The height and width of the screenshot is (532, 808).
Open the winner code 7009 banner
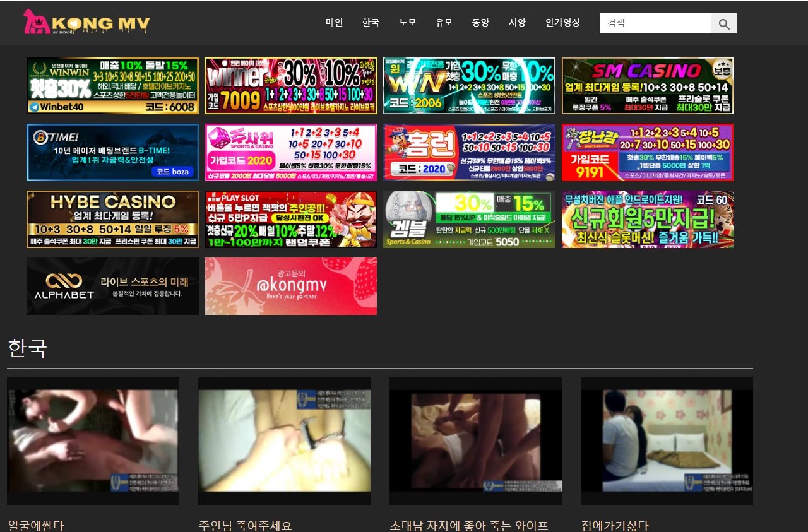click(291, 86)
